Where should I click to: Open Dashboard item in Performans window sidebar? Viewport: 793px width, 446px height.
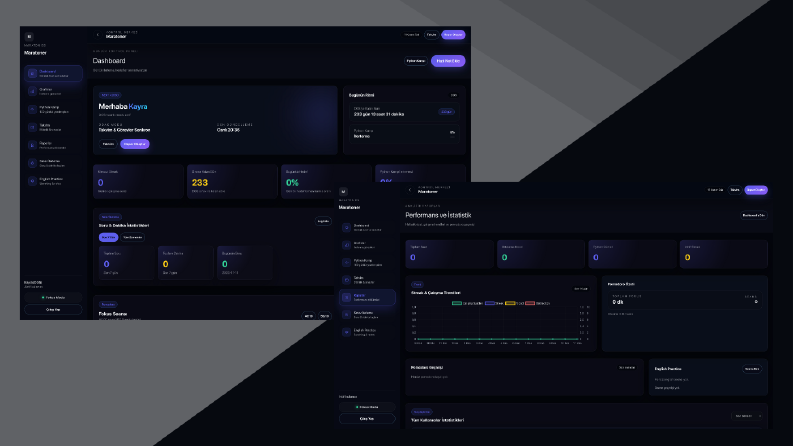367,228
